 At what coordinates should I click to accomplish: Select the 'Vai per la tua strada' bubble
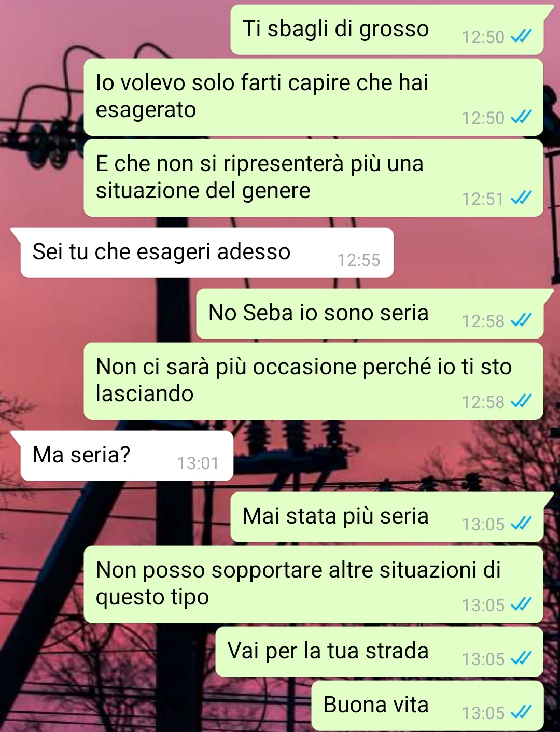tap(379, 652)
